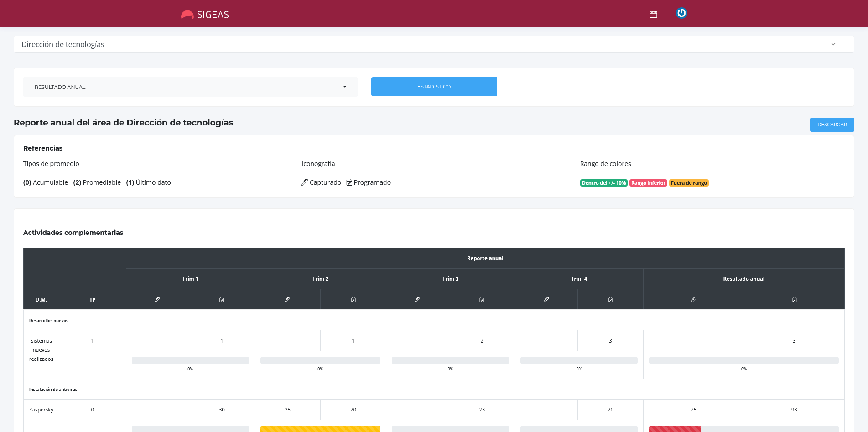Viewport: 868px width, 432px height.
Task: Click the Trim 1 column header
Action: [x=190, y=279]
